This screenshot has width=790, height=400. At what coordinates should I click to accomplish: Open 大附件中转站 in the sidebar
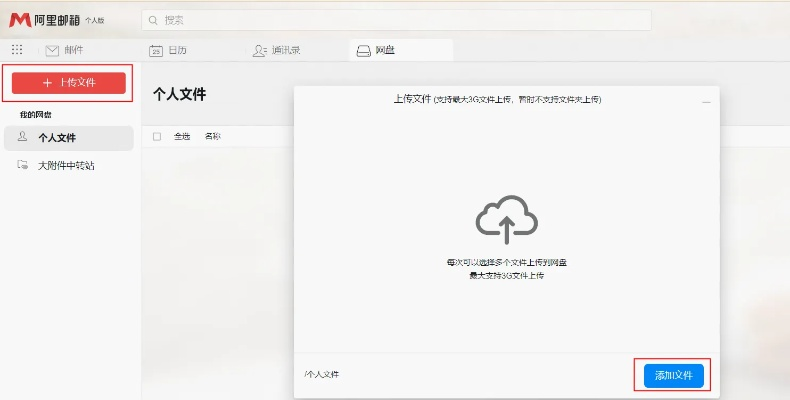(x=66, y=165)
